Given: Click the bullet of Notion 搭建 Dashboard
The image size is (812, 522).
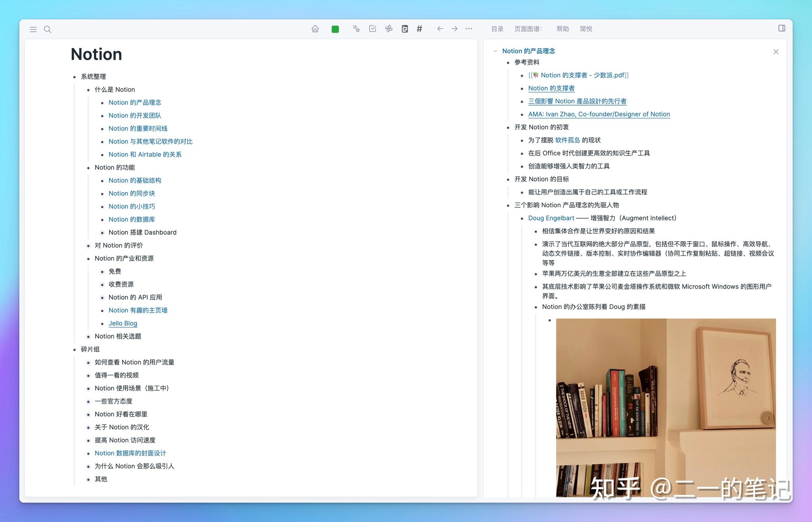Looking at the screenshot, I should pos(102,233).
